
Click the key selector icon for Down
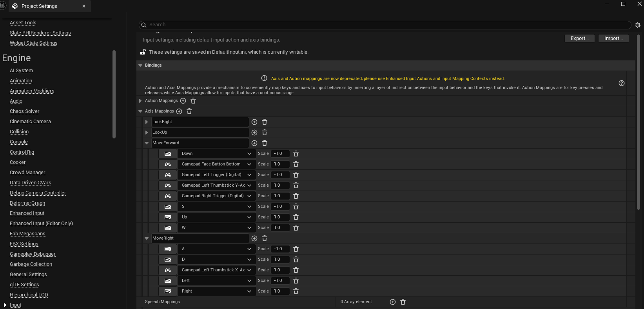click(x=168, y=154)
